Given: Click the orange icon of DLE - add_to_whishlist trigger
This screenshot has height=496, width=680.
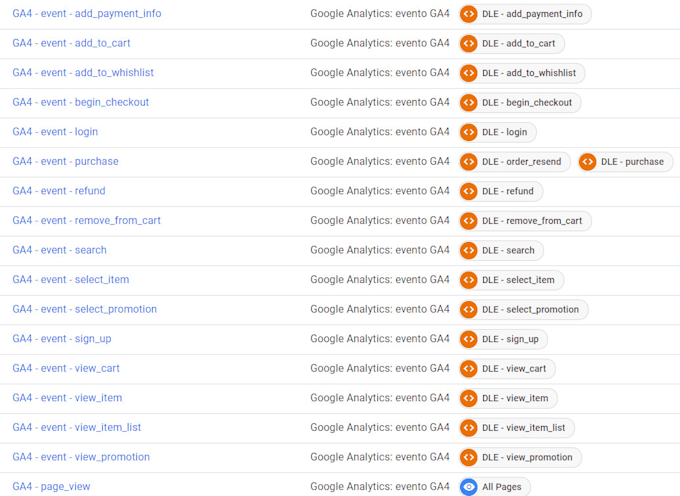Looking at the screenshot, I should tap(469, 73).
